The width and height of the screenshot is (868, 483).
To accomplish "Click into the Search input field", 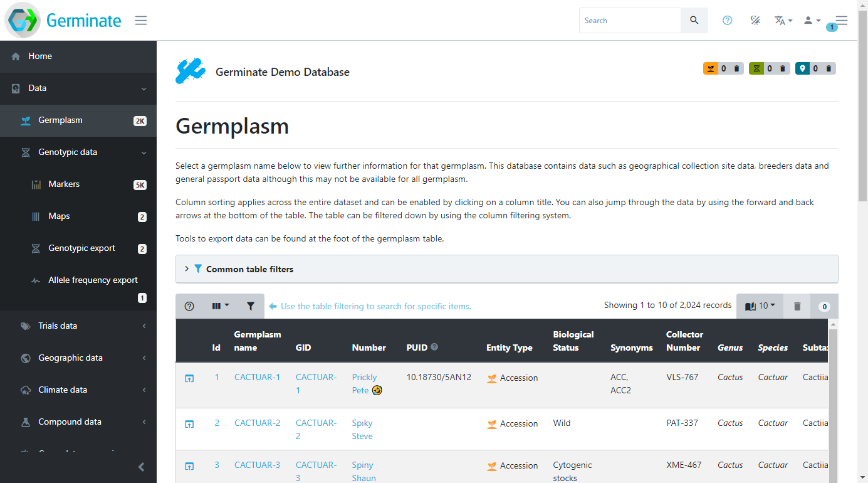I will 629,21.
